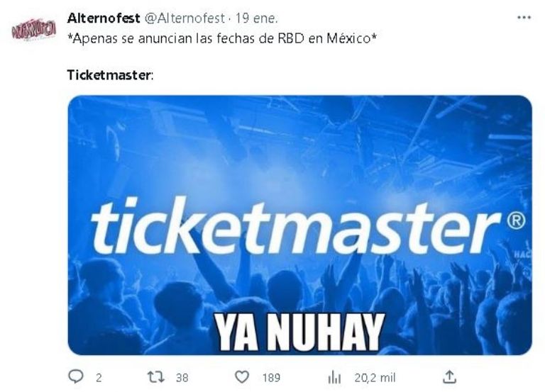Click the like count 189

271,378
